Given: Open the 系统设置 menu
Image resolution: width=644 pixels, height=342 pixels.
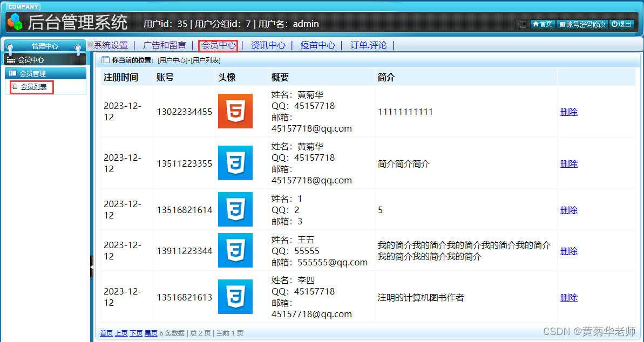Looking at the screenshot, I should [x=111, y=45].
